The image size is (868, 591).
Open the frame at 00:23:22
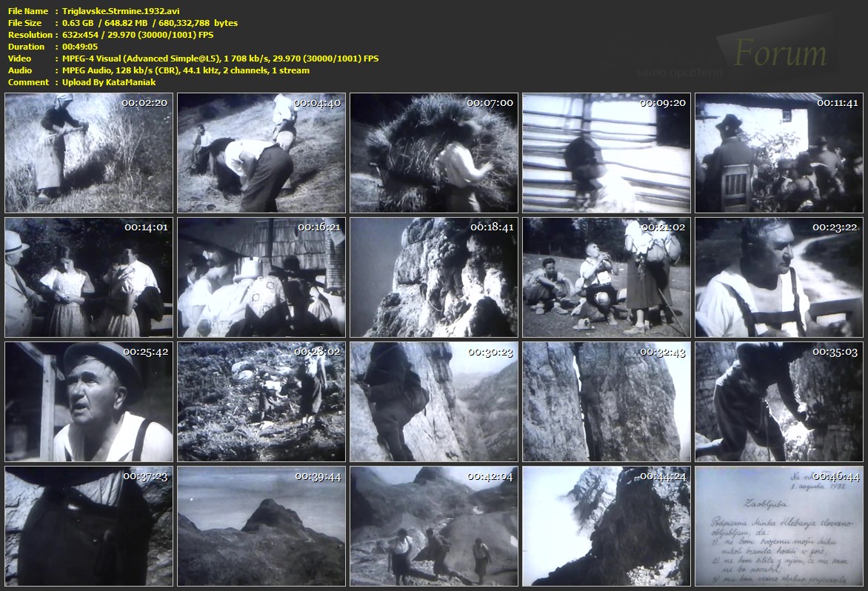(779, 277)
